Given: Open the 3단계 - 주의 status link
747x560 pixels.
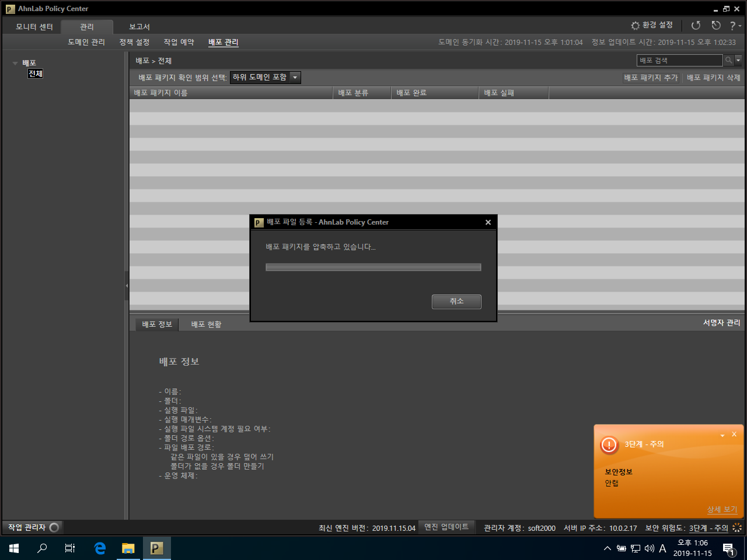Looking at the screenshot, I should pyautogui.click(x=708, y=528).
